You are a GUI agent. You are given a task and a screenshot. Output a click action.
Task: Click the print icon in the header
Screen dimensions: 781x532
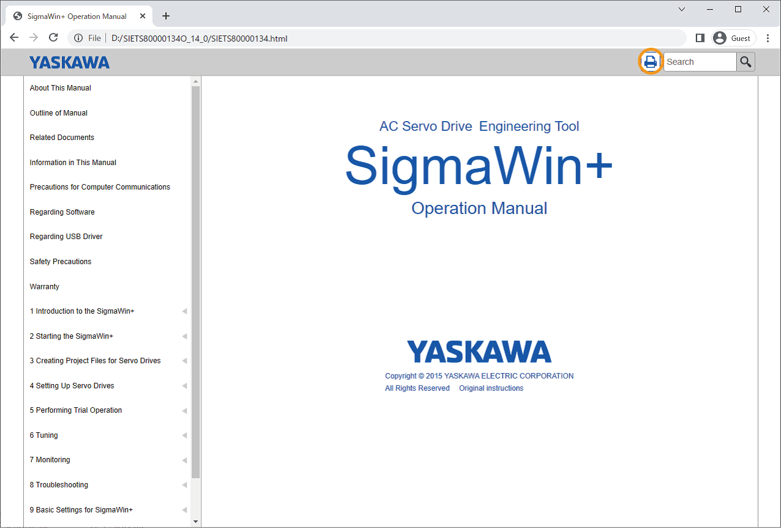(650, 62)
